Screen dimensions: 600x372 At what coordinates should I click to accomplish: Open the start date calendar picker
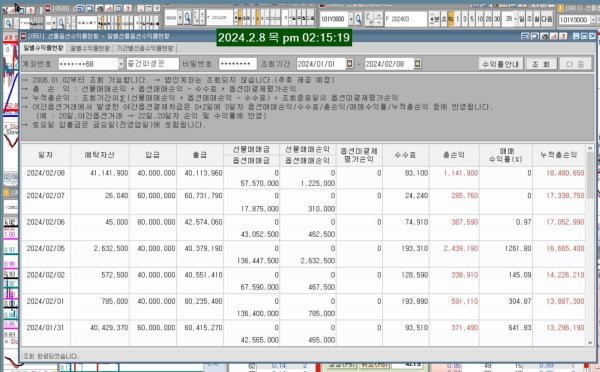349,64
